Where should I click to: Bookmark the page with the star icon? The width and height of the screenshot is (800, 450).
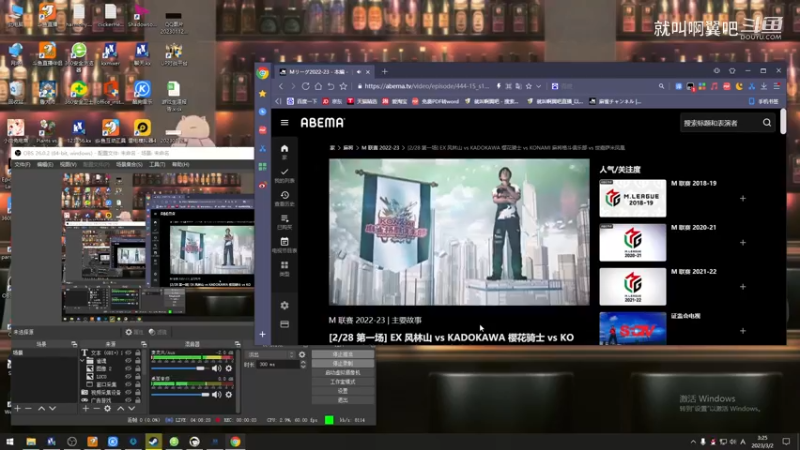[343, 86]
